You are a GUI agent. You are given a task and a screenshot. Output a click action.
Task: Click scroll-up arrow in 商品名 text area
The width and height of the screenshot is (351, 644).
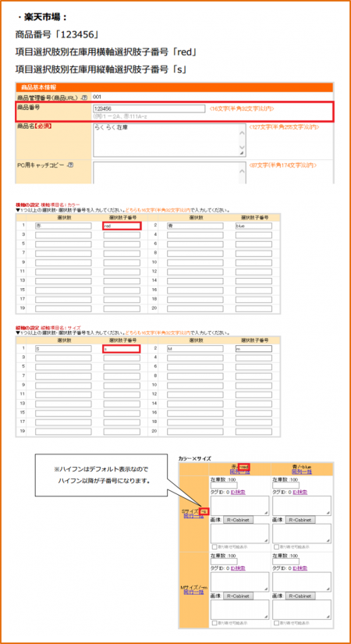click(x=242, y=131)
